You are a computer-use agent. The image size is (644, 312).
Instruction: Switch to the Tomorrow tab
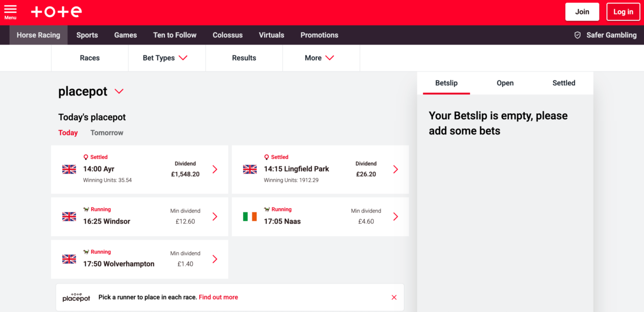(x=107, y=133)
